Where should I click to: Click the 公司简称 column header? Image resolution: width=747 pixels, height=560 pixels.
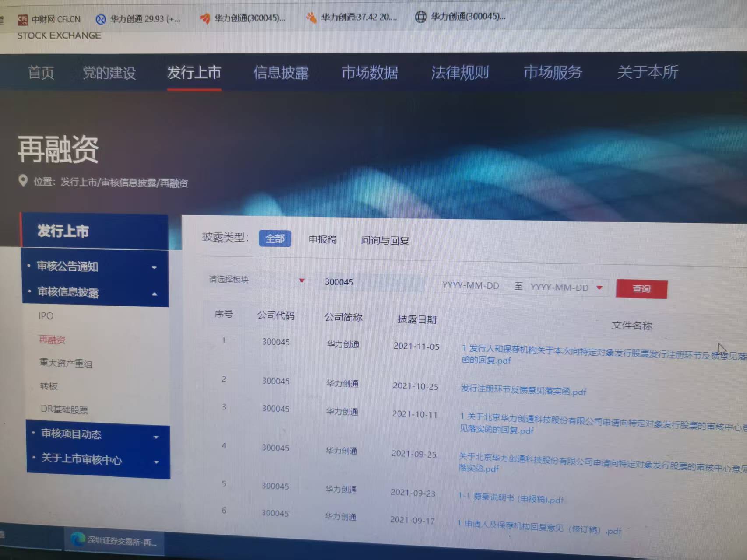(344, 317)
